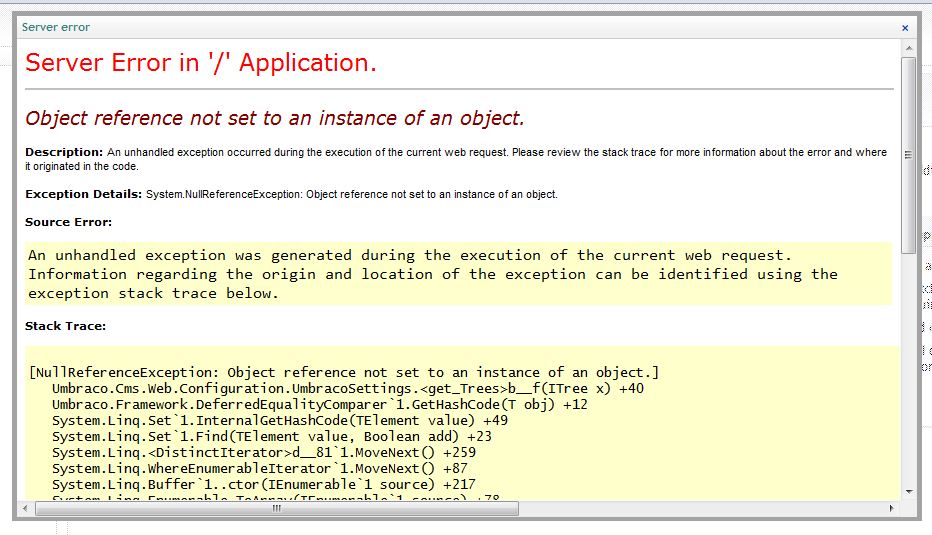Screen dimensions: 932x535
Task: Click the '[NullReferenceException: ...]' stack trace line
Action: pyautogui.click(x=344, y=373)
